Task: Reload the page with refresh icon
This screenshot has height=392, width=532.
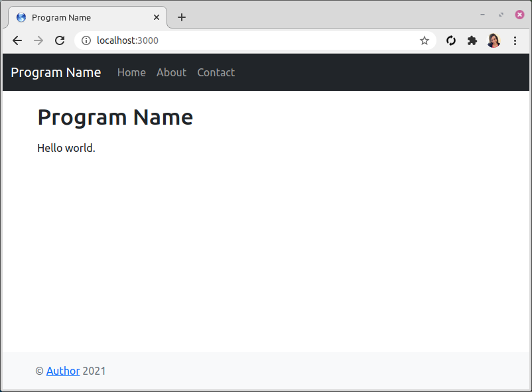Action: (x=60, y=40)
